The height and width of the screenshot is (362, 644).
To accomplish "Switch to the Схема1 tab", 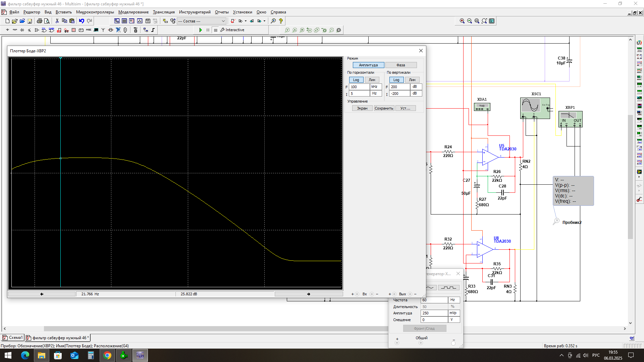I will pos(13,338).
